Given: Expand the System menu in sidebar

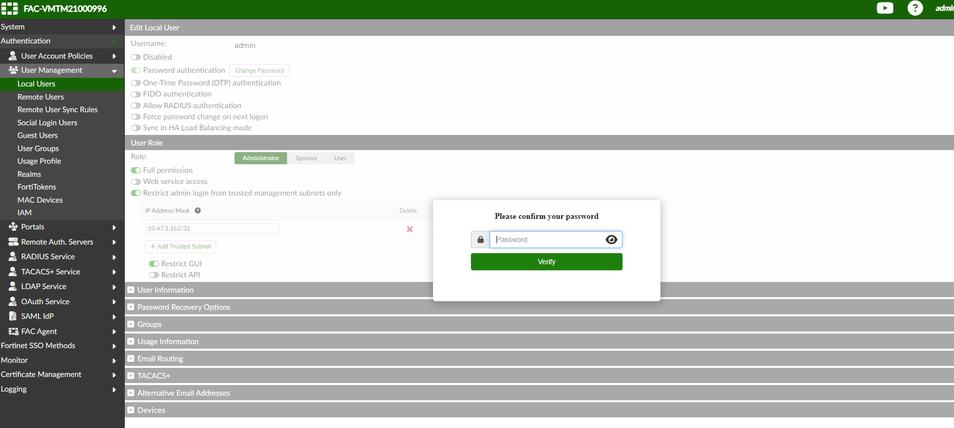Looking at the screenshot, I should pos(62,27).
